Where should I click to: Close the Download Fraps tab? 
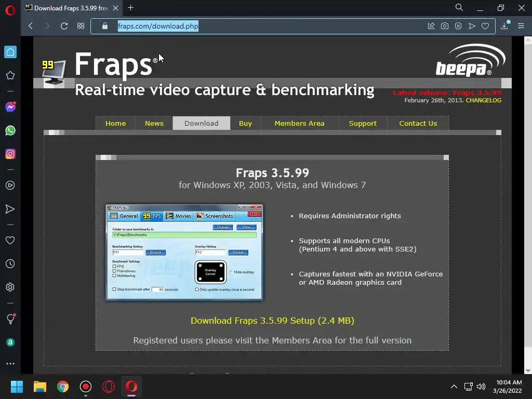pyautogui.click(x=116, y=8)
